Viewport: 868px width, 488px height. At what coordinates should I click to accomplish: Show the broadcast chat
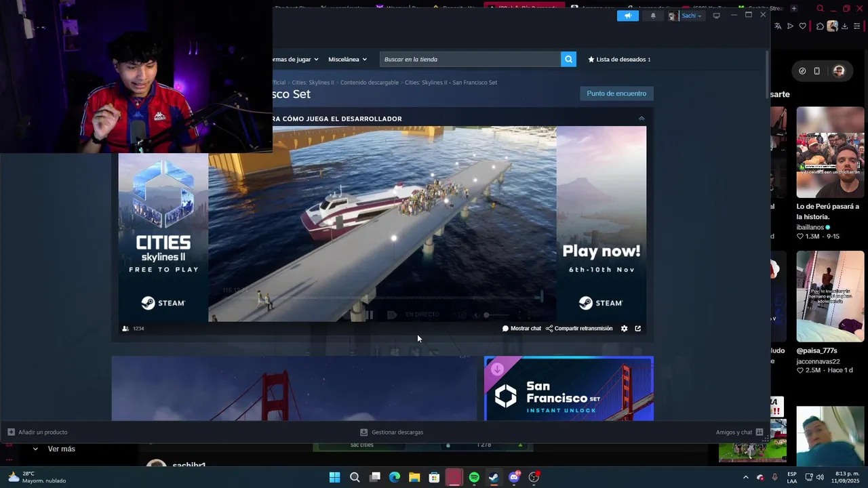coord(521,329)
